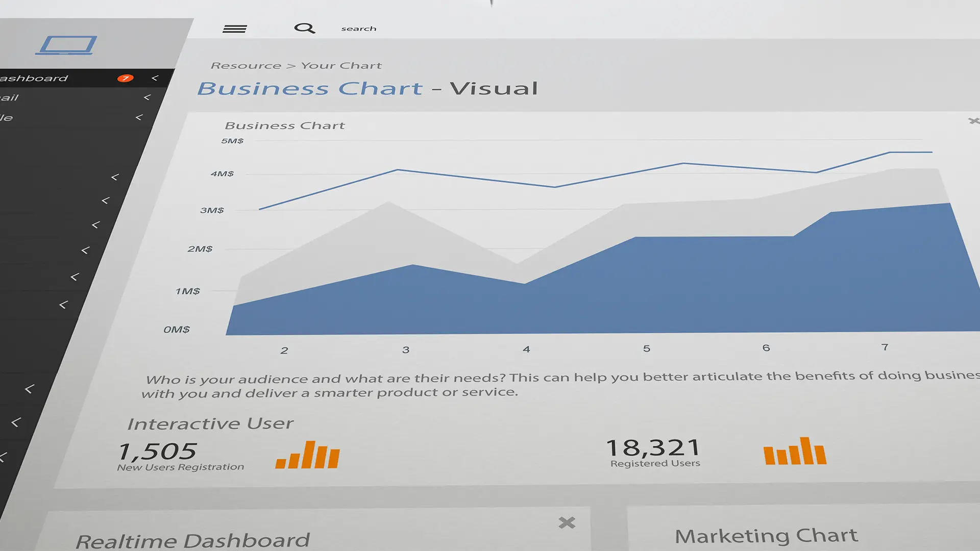Close the Realtime Dashboard panel
The image size is (980, 551).
(x=567, y=522)
